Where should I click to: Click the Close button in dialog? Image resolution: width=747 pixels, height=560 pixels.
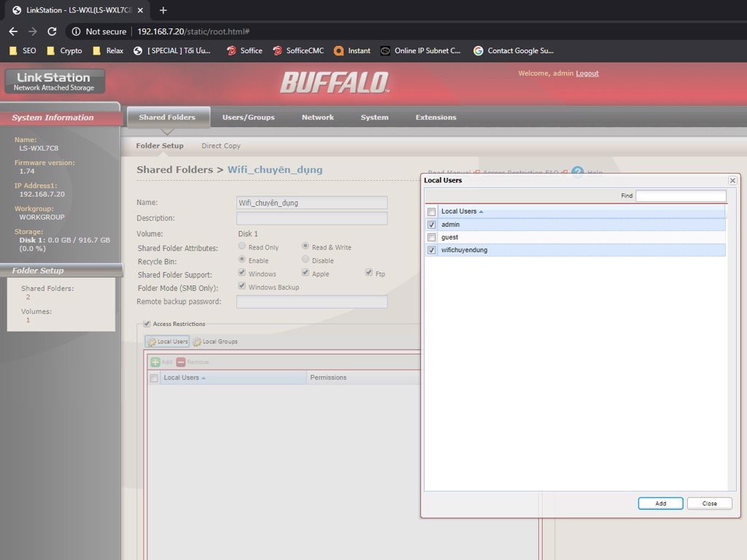click(709, 503)
